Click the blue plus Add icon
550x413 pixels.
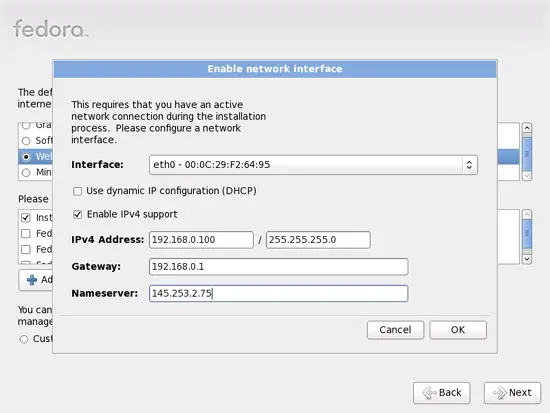(x=32, y=280)
